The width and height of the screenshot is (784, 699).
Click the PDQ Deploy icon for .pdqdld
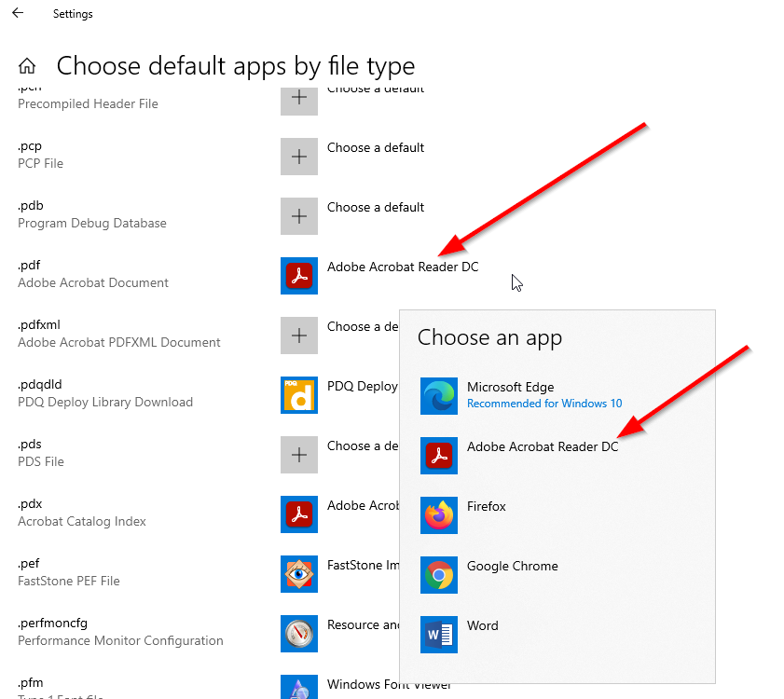299,395
